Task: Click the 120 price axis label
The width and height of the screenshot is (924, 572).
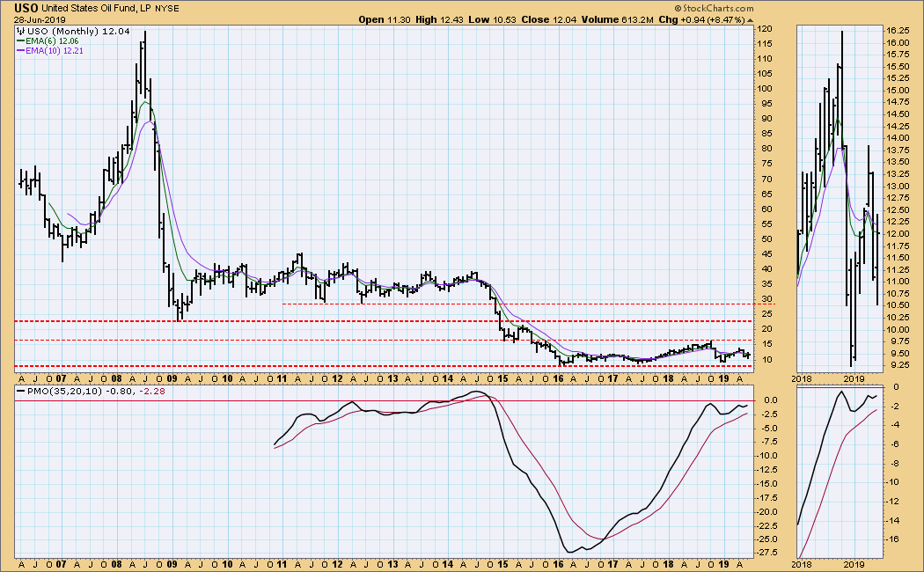Action: point(765,29)
